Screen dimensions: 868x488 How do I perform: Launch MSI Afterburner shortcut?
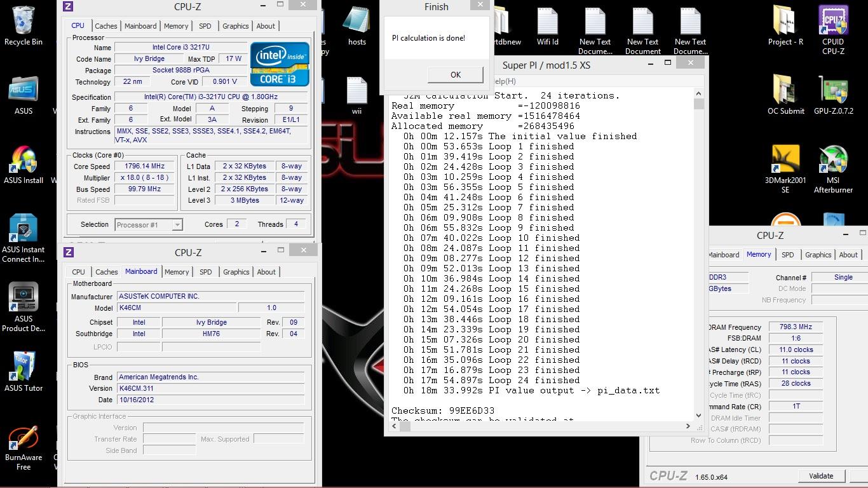(x=833, y=169)
